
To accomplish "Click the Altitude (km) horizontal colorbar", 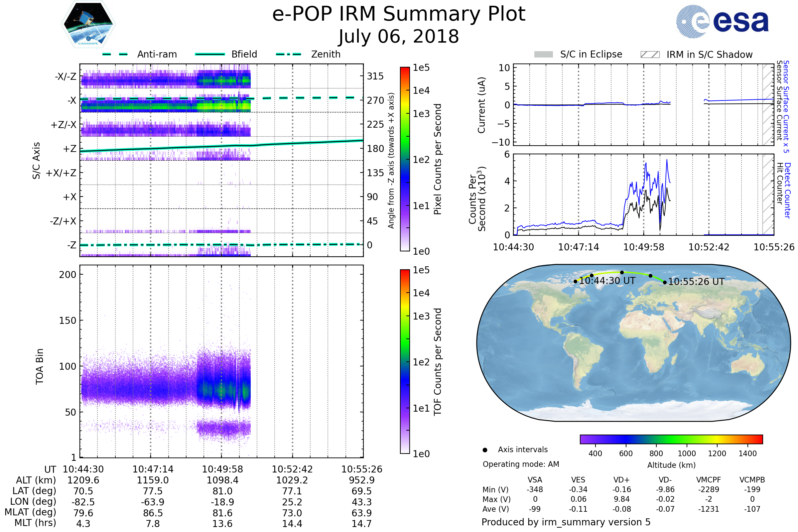I will 671,439.
